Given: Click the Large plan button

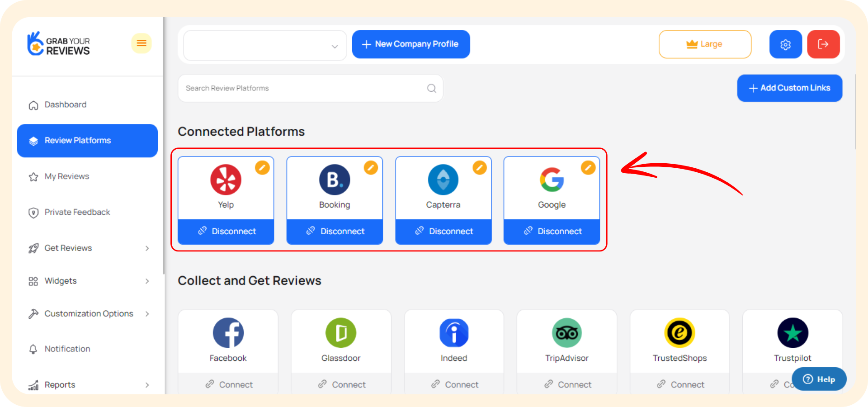Looking at the screenshot, I should click(x=705, y=44).
